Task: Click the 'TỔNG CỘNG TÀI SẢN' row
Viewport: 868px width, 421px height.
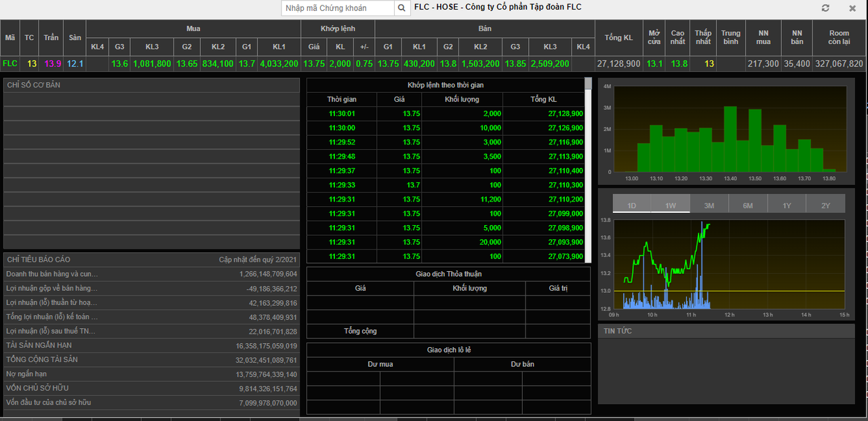Action: (x=151, y=359)
